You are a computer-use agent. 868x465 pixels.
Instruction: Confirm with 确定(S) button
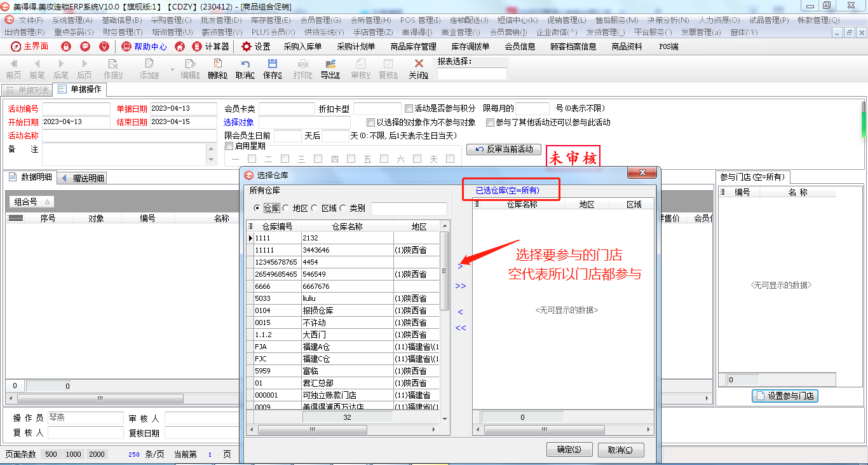pyautogui.click(x=569, y=450)
